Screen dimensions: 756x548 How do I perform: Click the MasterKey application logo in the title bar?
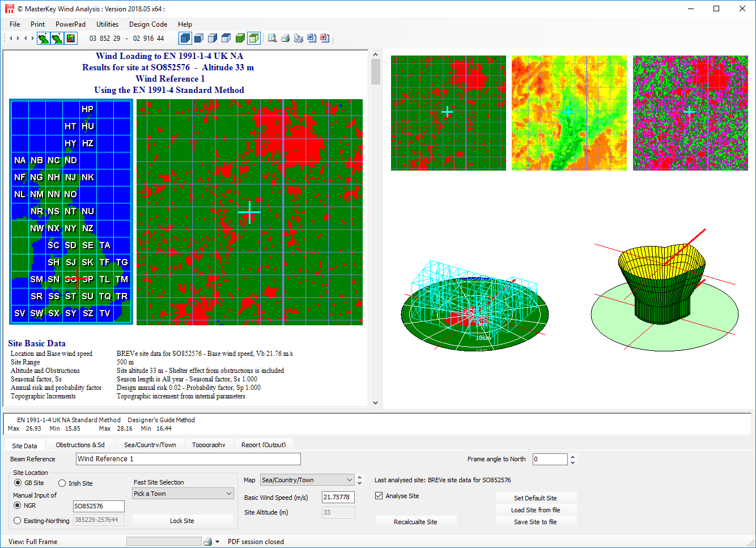tap(9, 9)
